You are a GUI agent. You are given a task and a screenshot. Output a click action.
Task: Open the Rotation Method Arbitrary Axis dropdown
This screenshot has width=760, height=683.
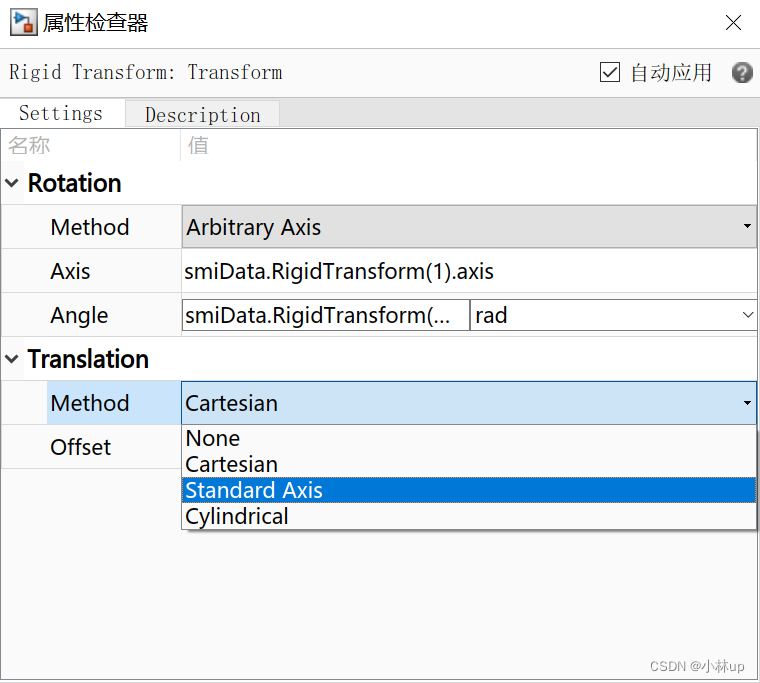(x=469, y=227)
